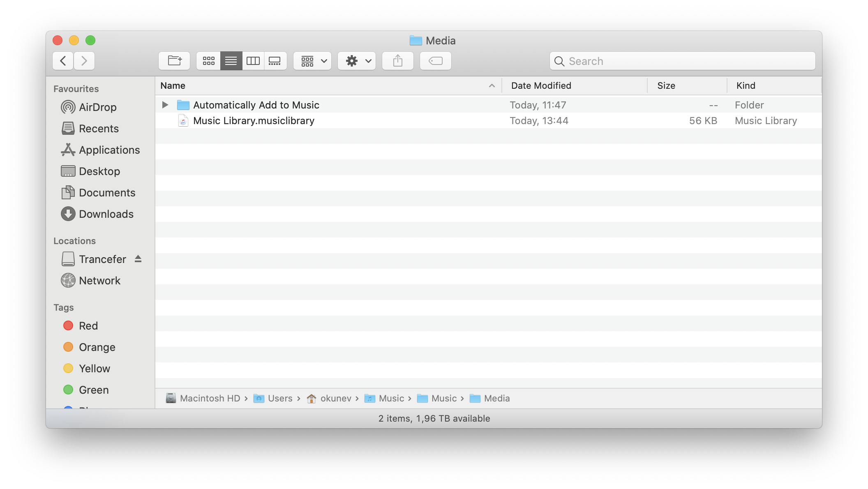The width and height of the screenshot is (868, 489).
Task: Expand the Automatically Add to Music folder
Action: [x=165, y=105]
